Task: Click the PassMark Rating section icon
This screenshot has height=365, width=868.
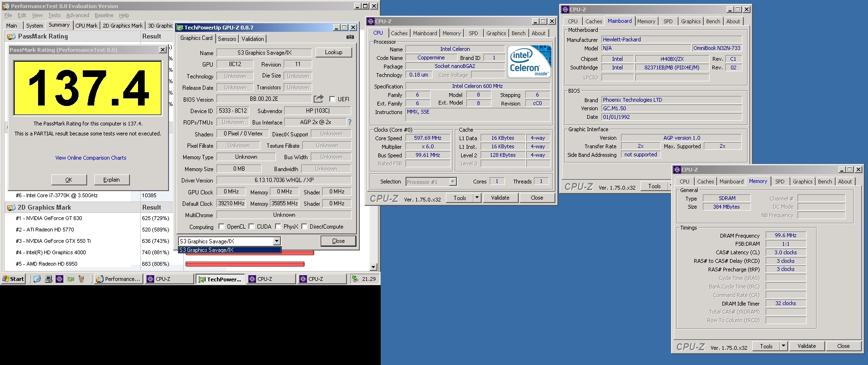Action: tap(11, 37)
